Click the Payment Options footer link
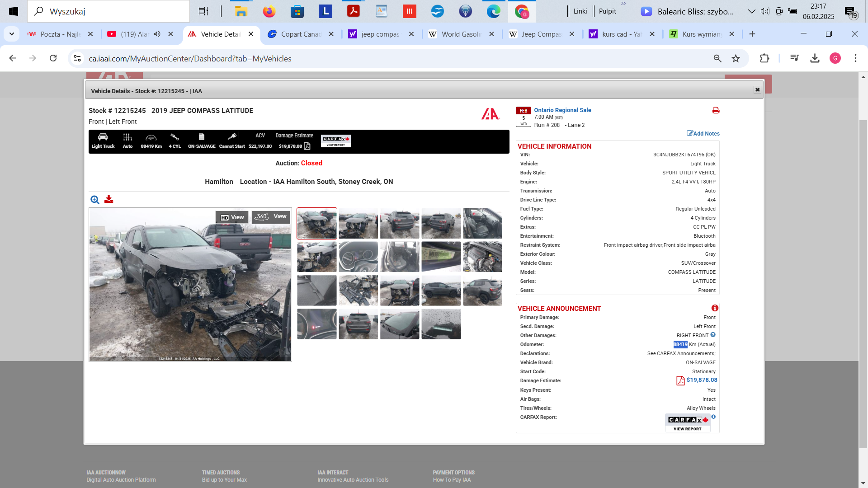 [x=453, y=473]
